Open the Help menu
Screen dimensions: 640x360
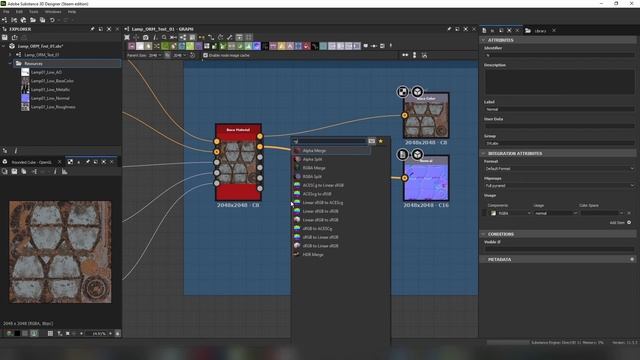click(72, 12)
